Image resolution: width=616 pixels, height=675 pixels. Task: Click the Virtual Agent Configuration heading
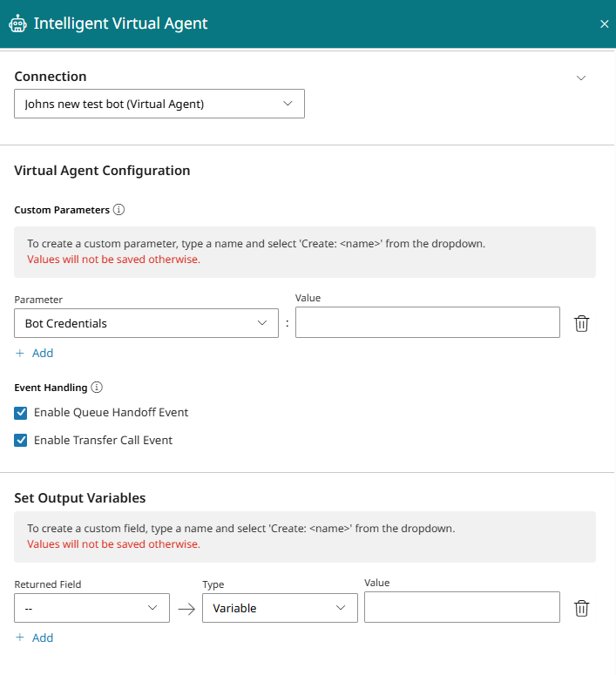[102, 171]
